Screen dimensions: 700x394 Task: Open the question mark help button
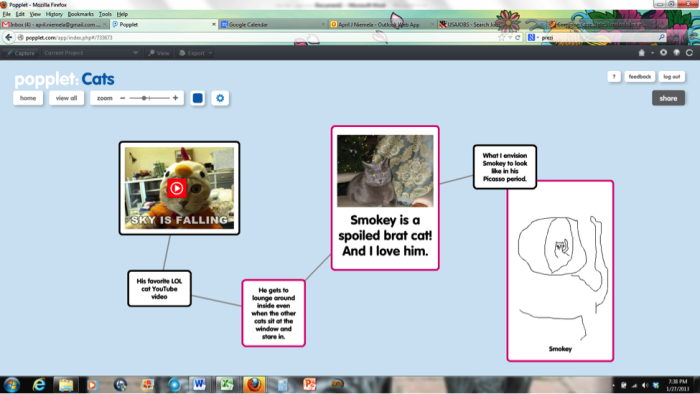pyautogui.click(x=614, y=77)
